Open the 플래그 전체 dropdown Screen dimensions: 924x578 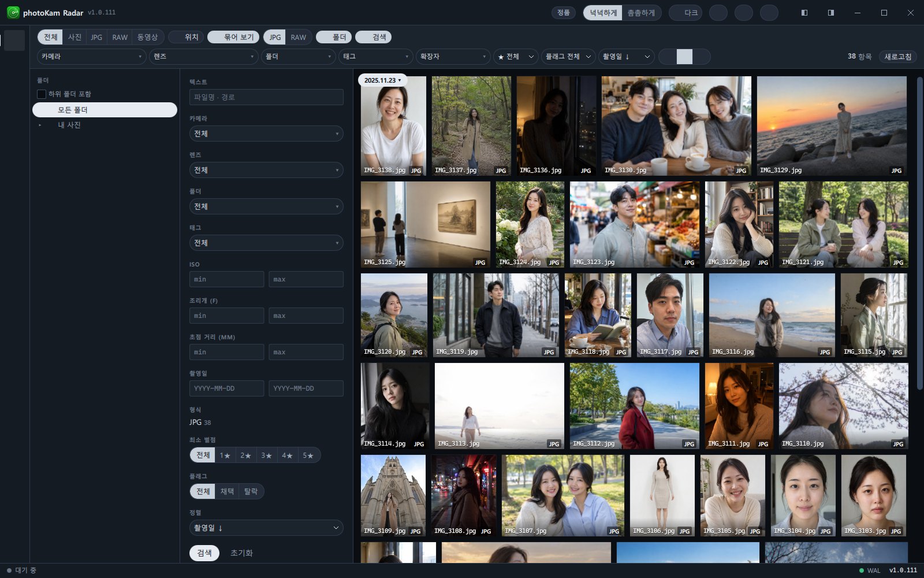click(568, 57)
